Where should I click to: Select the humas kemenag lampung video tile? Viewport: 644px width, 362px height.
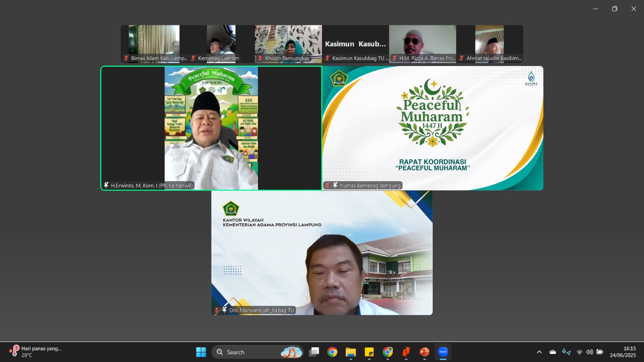coord(433,128)
